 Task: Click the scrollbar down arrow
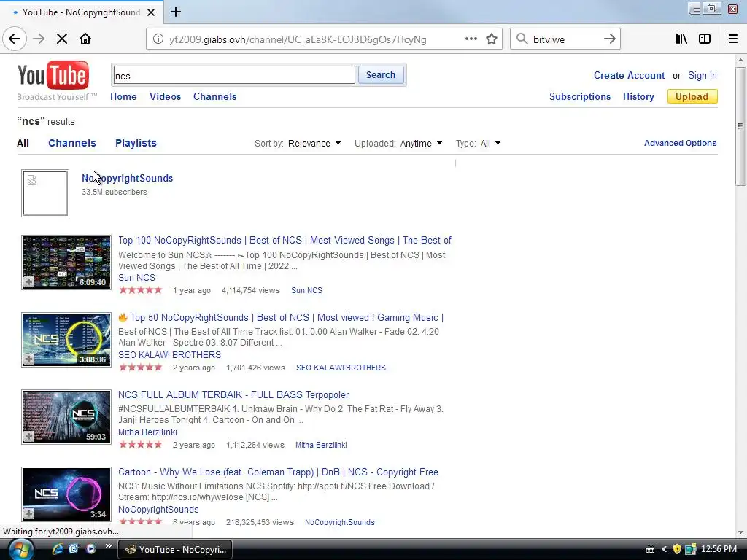pyautogui.click(x=740, y=533)
